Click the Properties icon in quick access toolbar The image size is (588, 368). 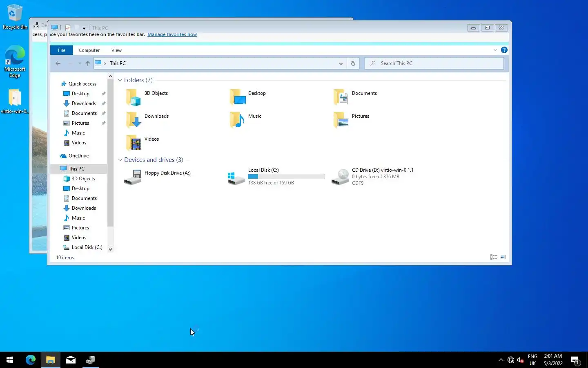click(x=68, y=28)
